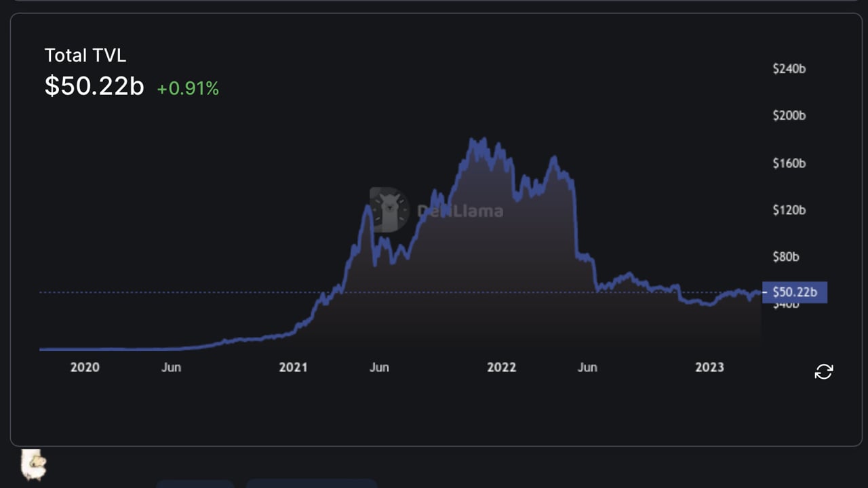This screenshot has height=488, width=868.
Task: Click the DefiLlama watermark logo in the chart
Action: [436, 210]
